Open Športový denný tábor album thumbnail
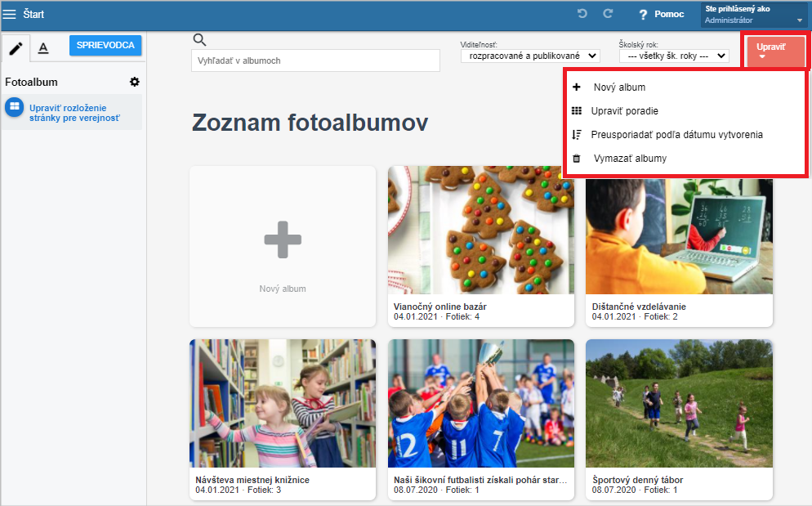Image resolution: width=812 pixels, height=506 pixels. pos(679,403)
